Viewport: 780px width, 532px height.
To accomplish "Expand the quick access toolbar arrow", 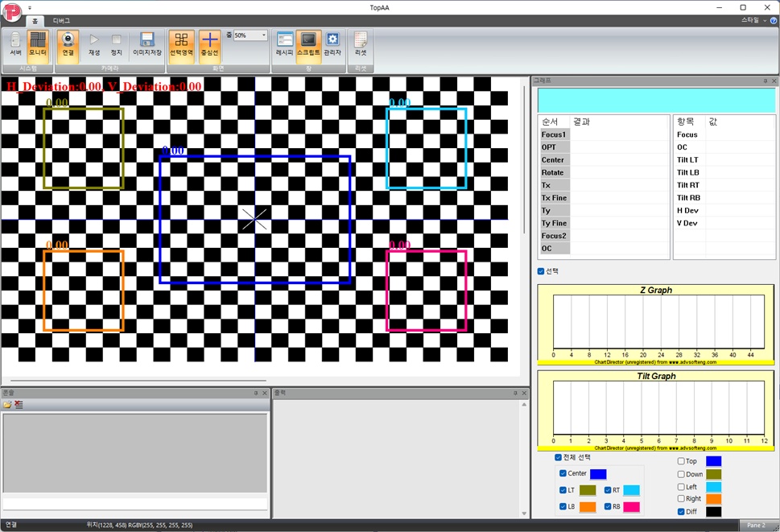I will click(30, 7).
